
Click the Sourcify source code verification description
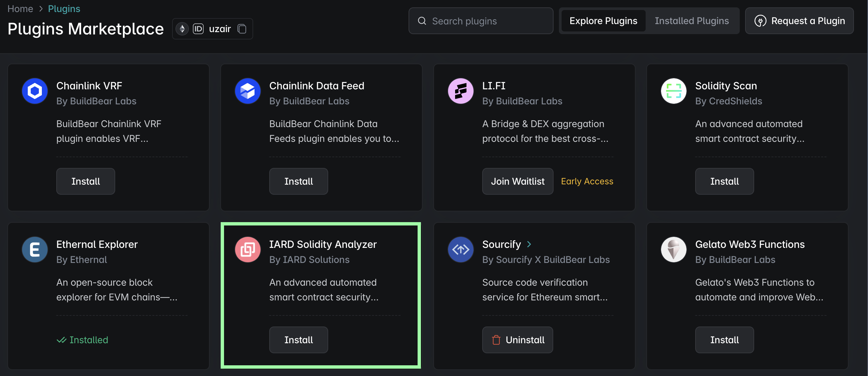click(x=545, y=290)
